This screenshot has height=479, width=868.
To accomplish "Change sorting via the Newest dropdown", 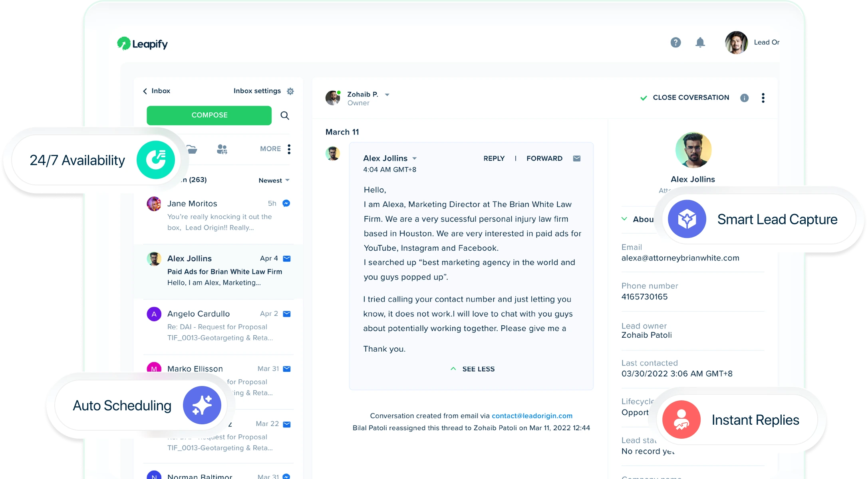I will (x=274, y=180).
